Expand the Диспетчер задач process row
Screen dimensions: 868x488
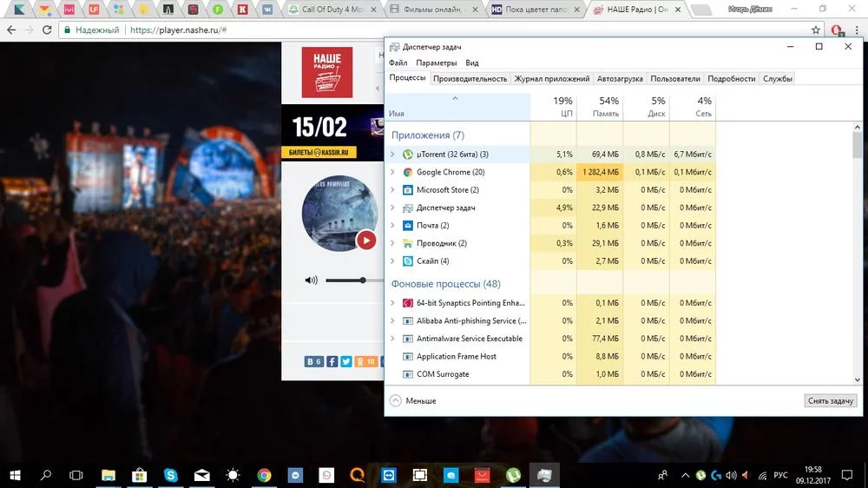pos(392,208)
